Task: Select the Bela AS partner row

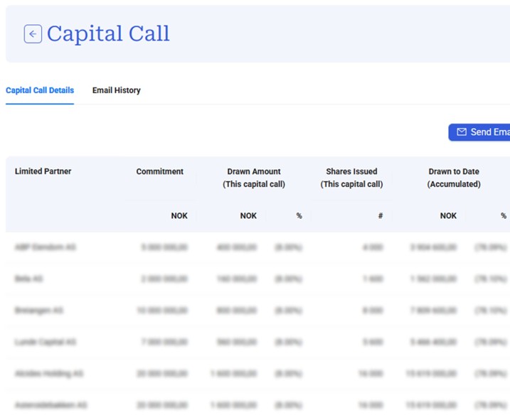Action: pyautogui.click(x=29, y=279)
